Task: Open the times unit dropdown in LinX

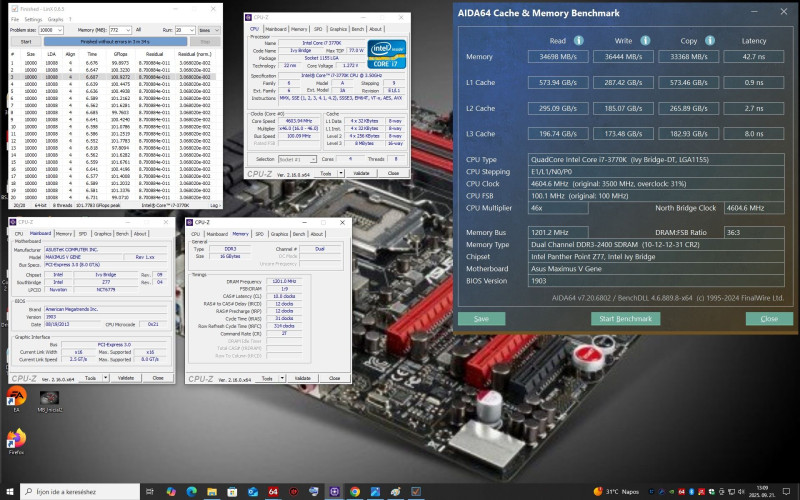Action: (x=209, y=30)
